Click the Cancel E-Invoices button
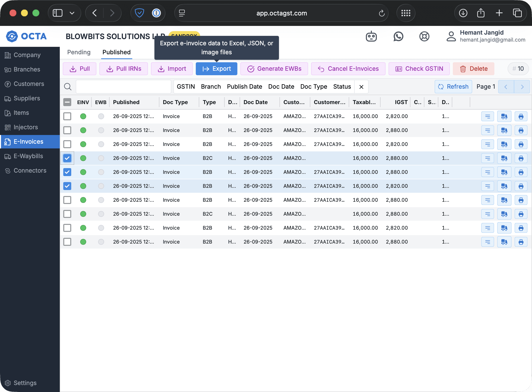532x392 pixels. (x=348, y=69)
